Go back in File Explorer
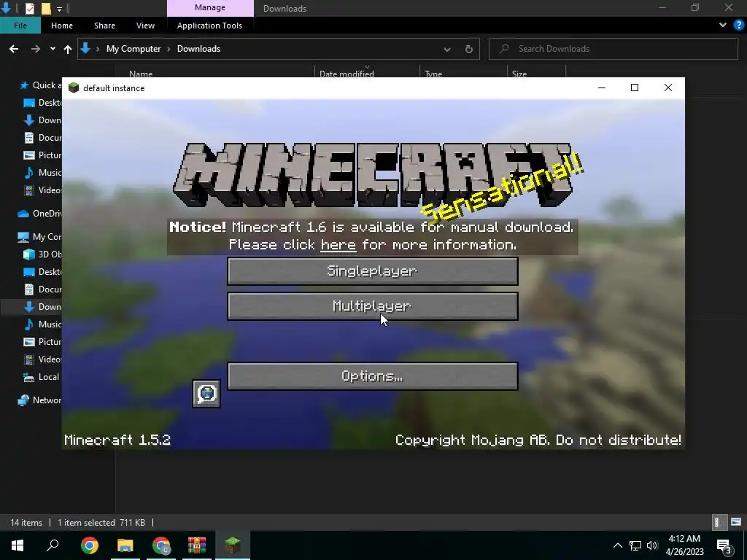This screenshot has height=560, width=747. click(14, 49)
